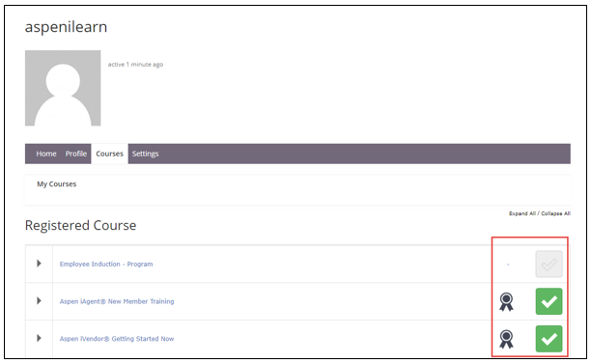Switch to the Profile tab
The image size is (592, 364).
(x=76, y=154)
